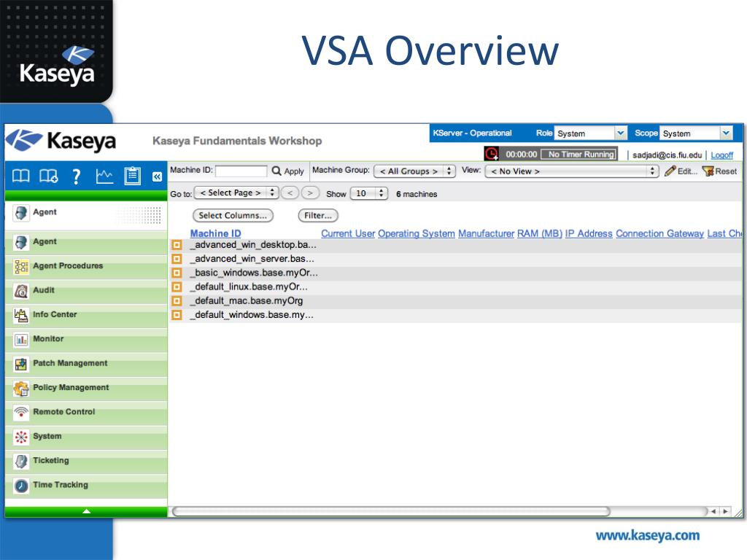Go to the previous page arrow button
Viewport: 747px width, 560px height.
[x=290, y=192]
